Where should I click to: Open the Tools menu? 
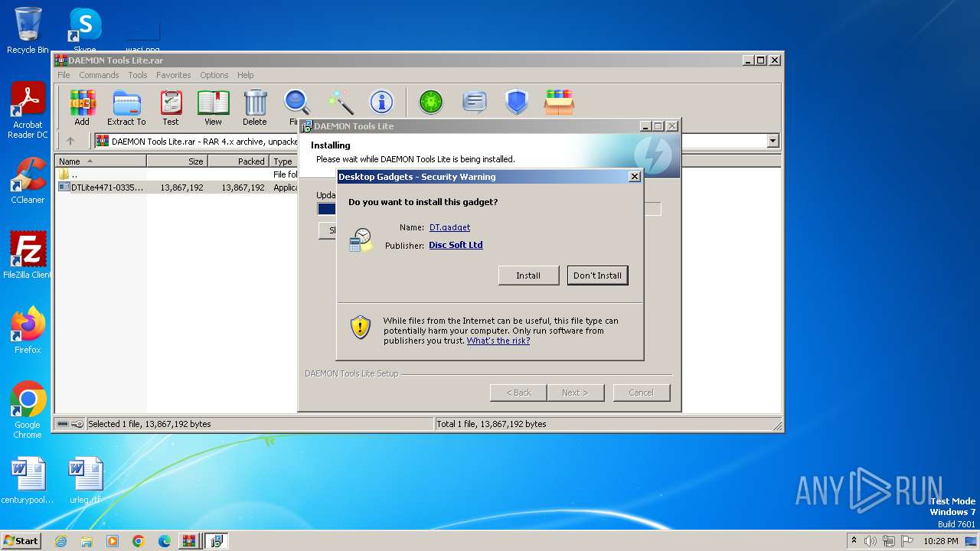tap(138, 75)
